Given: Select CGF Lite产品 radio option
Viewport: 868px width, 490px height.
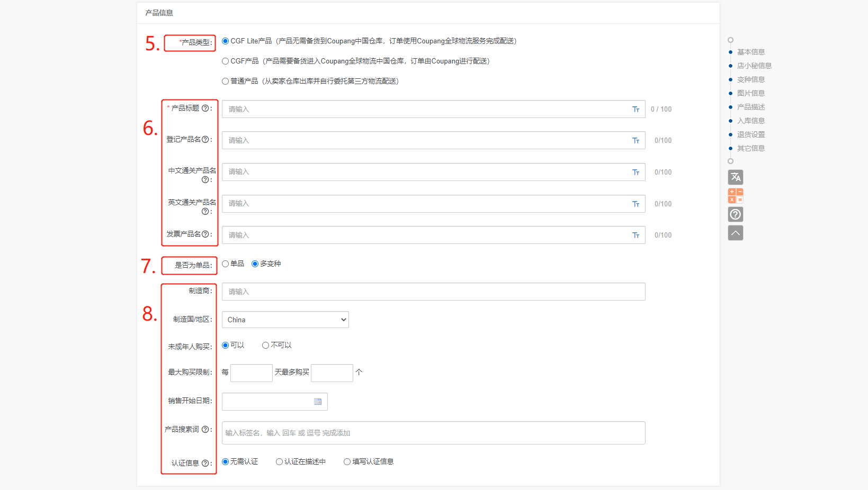Looking at the screenshot, I should (226, 41).
